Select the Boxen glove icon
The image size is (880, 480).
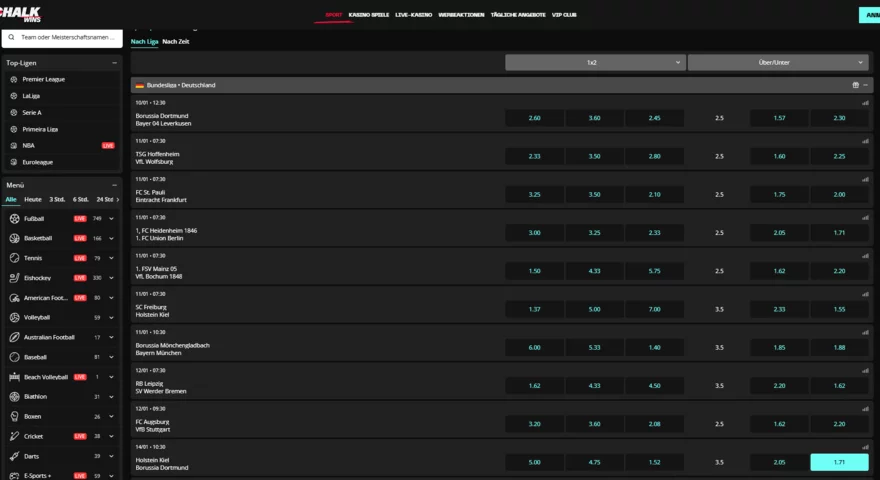[15, 416]
